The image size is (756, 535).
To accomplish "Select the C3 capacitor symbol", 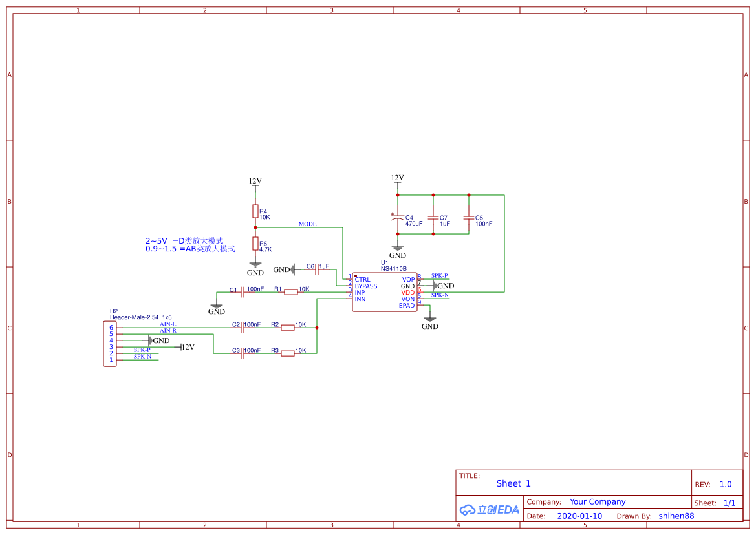I will (x=243, y=353).
